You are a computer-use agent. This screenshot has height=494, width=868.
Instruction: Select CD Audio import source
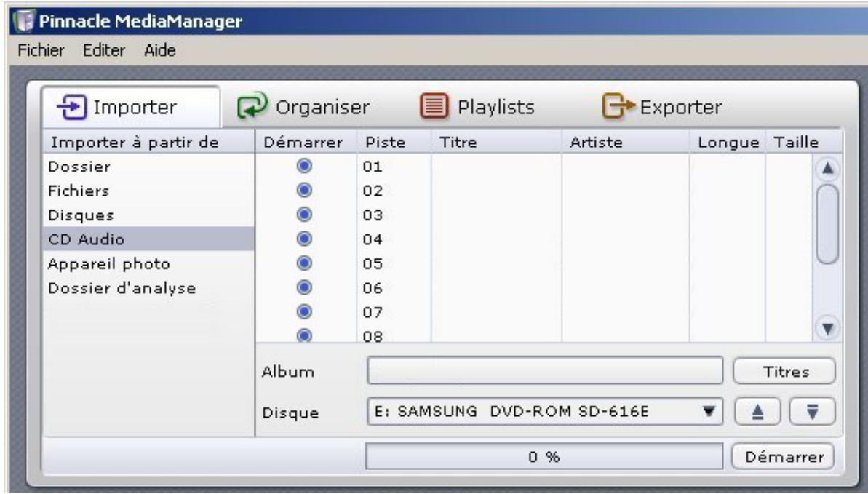148,239
